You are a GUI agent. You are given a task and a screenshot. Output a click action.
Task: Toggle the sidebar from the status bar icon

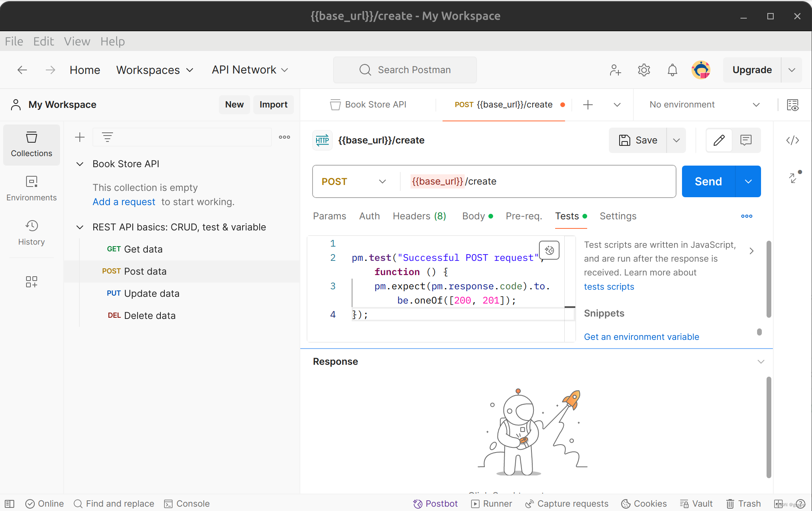(x=9, y=503)
